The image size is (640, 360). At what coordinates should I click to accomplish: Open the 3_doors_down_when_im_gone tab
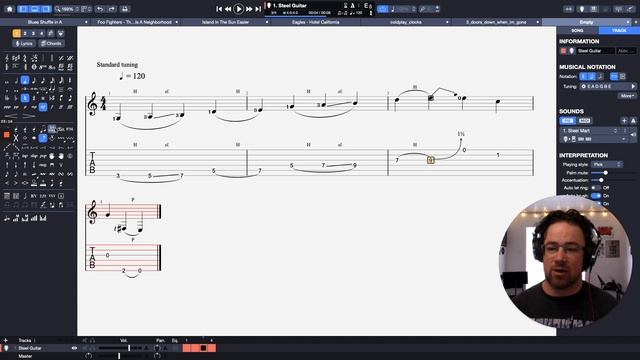(x=496, y=22)
